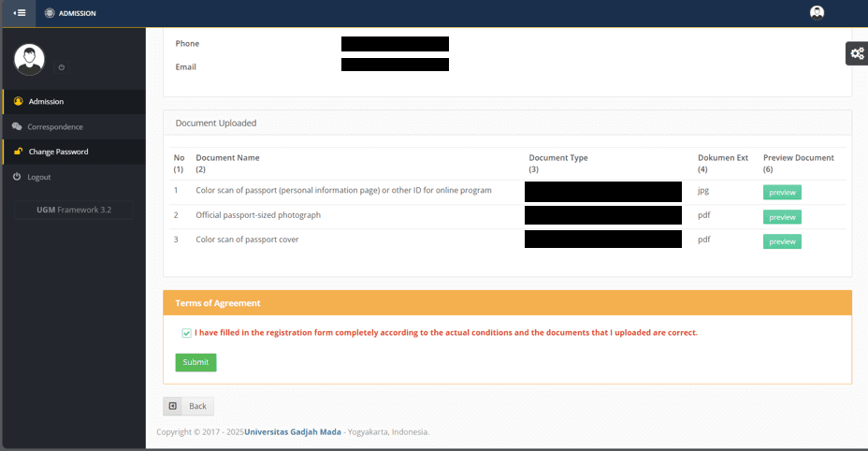
Task: Click the small power icon beside avatar
Action: (62, 67)
